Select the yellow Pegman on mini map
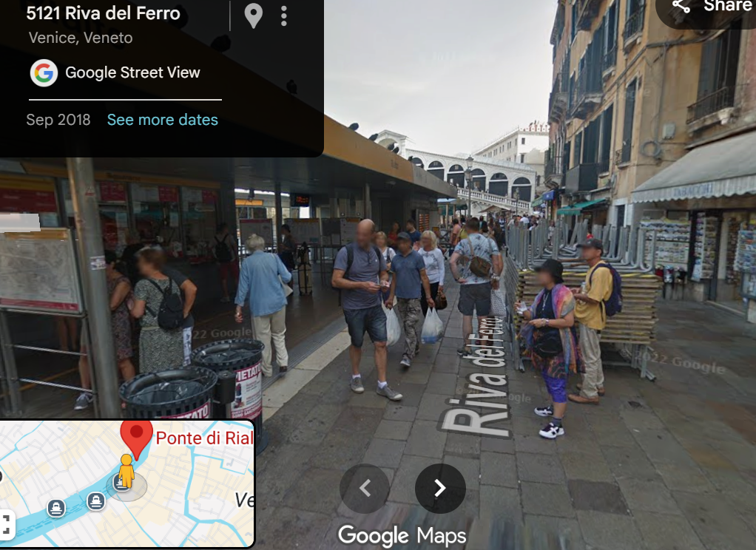756x550 pixels. 126,471
